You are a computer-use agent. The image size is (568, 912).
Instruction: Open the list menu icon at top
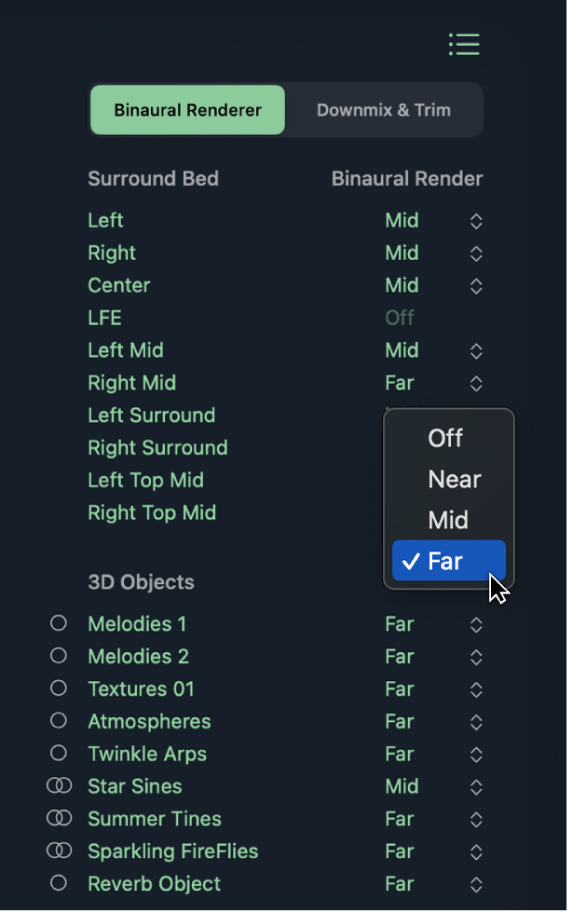[x=465, y=44]
